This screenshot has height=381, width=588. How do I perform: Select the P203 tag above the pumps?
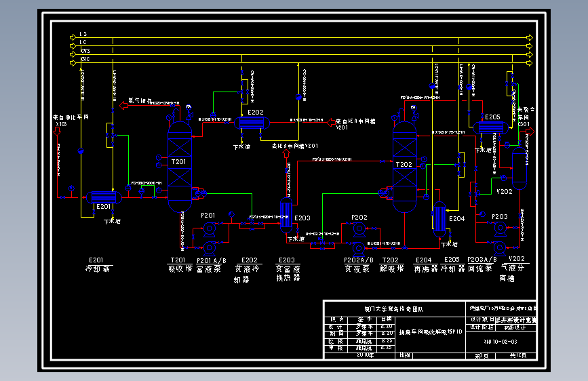(500, 216)
